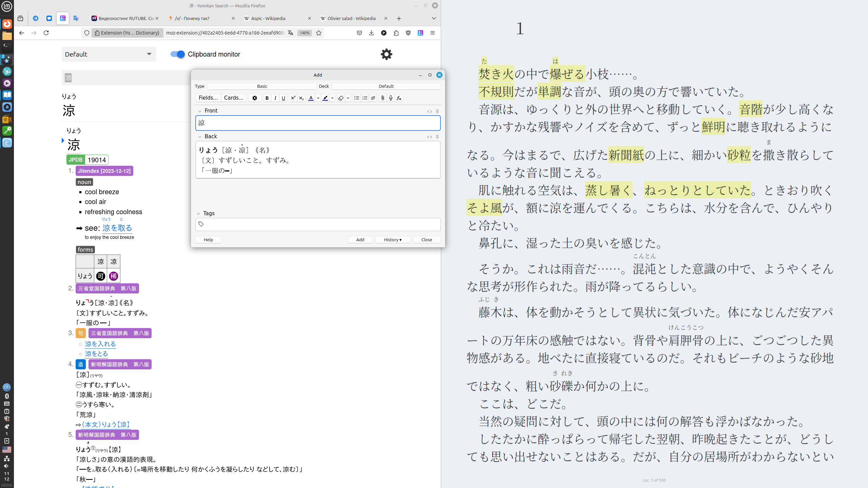Click the Add button in dialog
The width and height of the screenshot is (868, 488).
[x=360, y=240]
